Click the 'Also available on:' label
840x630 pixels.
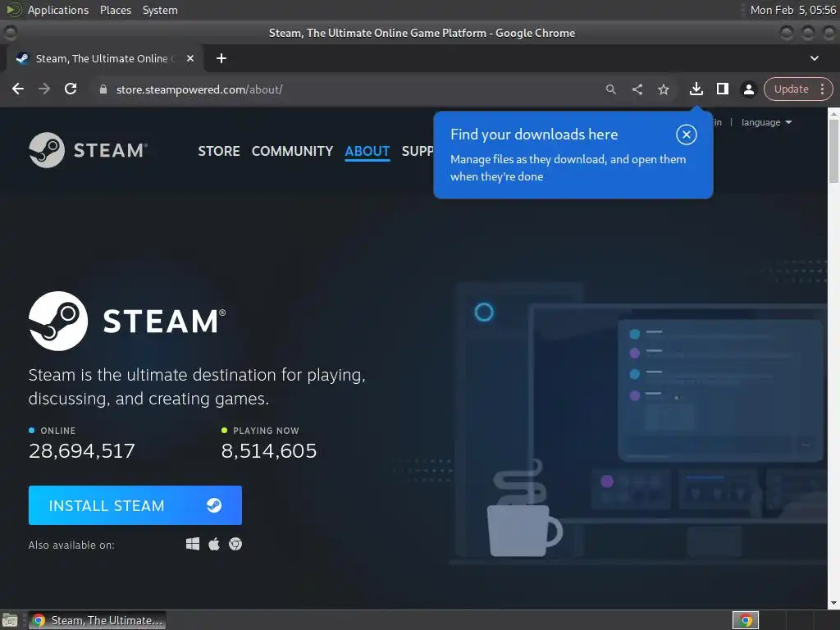pos(71,546)
